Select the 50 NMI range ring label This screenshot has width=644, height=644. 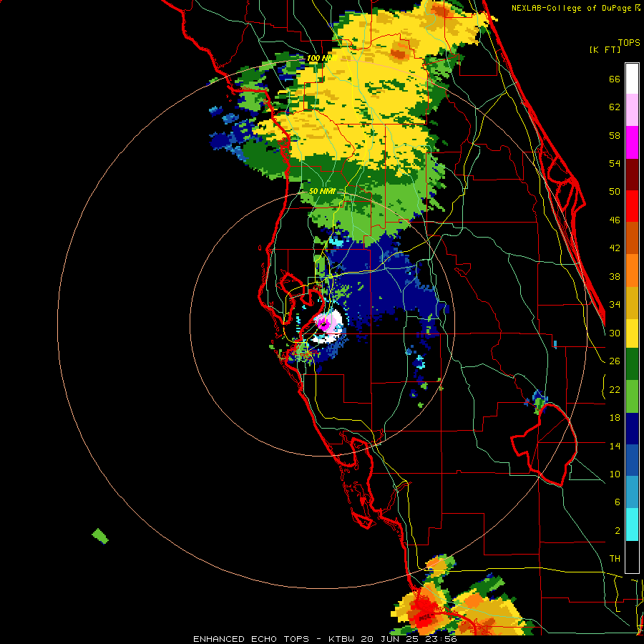click(x=322, y=191)
